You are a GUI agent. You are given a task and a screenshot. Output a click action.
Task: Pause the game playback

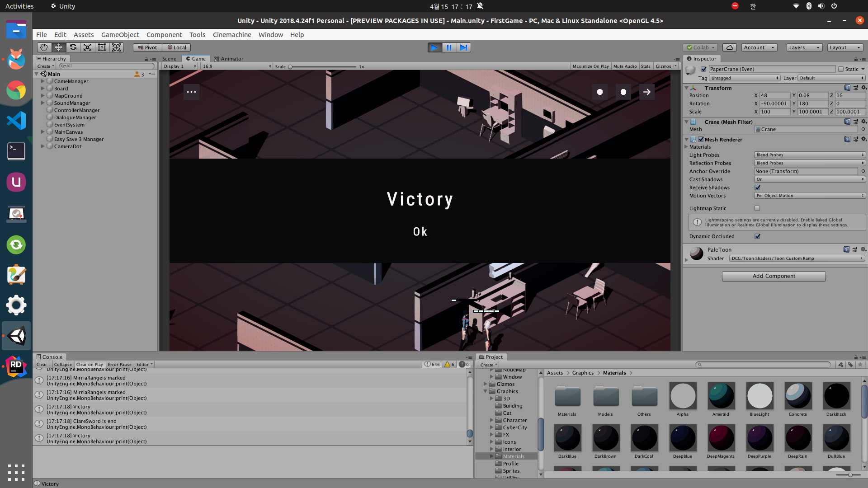click(449, 47)
